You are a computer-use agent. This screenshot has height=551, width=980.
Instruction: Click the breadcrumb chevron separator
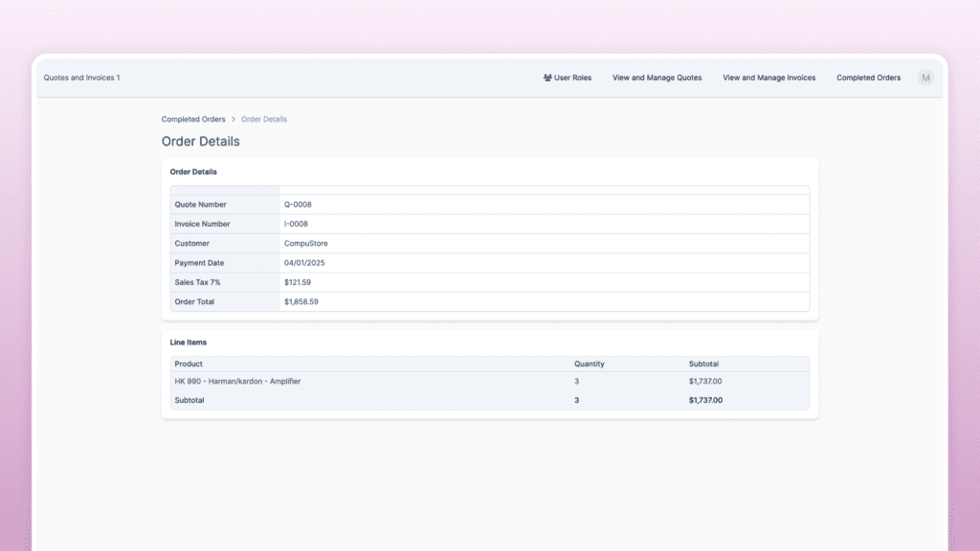[x=234, y=120]
